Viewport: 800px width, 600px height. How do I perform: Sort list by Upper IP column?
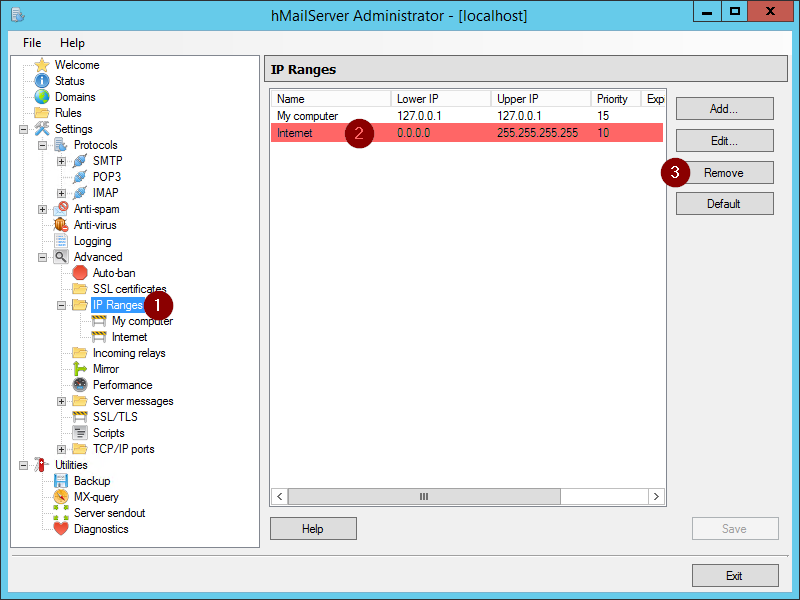click(541, 98)
